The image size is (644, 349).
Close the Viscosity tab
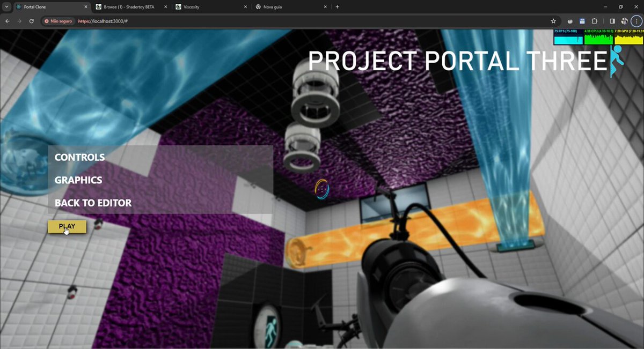(245, 7)
